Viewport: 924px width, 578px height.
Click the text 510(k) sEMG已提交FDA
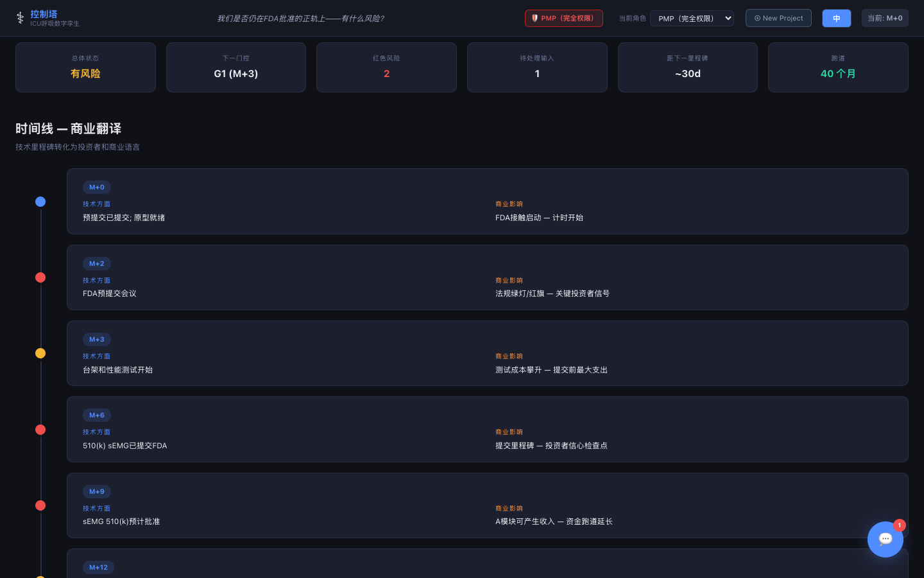pyautogui.click(x=125, y=446)
